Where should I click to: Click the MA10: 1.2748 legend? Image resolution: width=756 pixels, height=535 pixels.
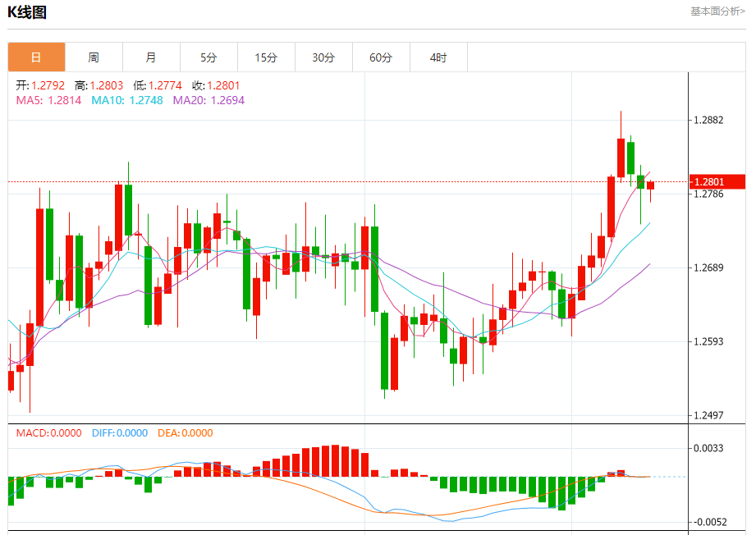(x=127, y=100)
